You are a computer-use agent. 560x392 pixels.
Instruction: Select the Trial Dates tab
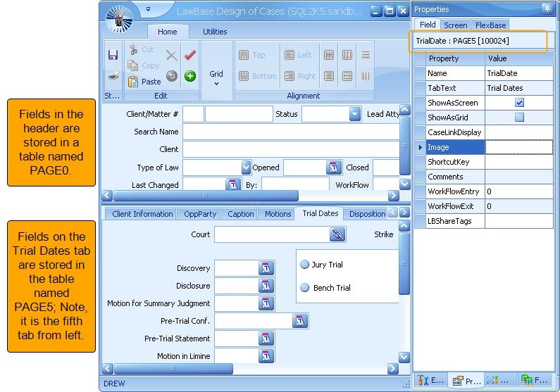pos(320,213)
